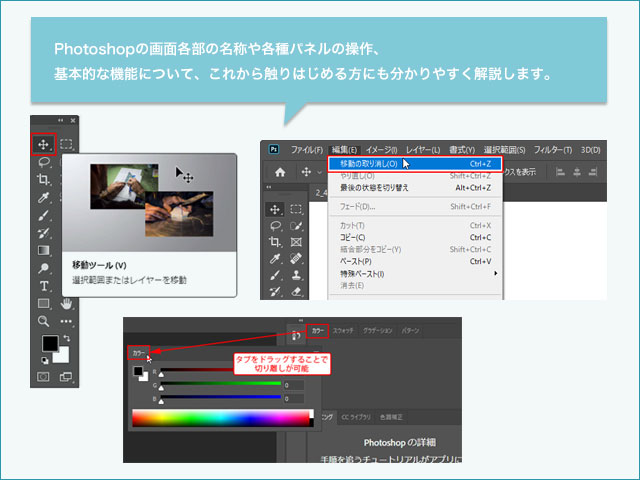
Task: Switch to the グラデーション tab
Action: coord(378,331)
